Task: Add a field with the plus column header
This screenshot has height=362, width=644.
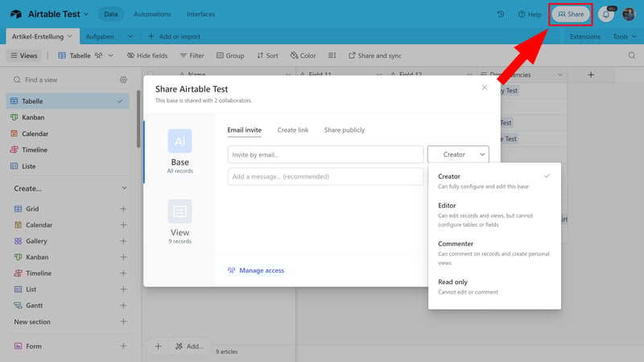Action: coord(591,75)
